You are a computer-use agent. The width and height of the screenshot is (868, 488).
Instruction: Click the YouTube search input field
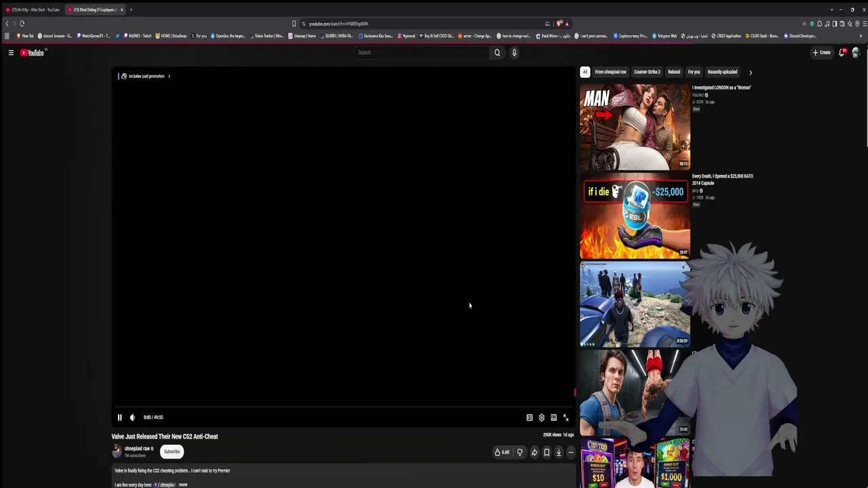pyautogui.click(x=422, y=52)
